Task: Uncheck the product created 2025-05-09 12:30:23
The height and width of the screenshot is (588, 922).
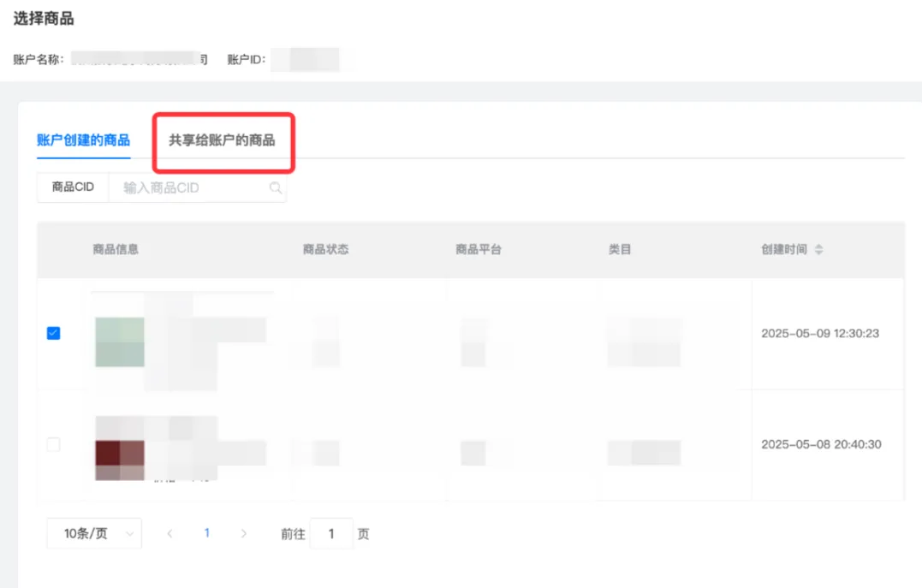Action: pyautogui.click(x=54, y=333)
